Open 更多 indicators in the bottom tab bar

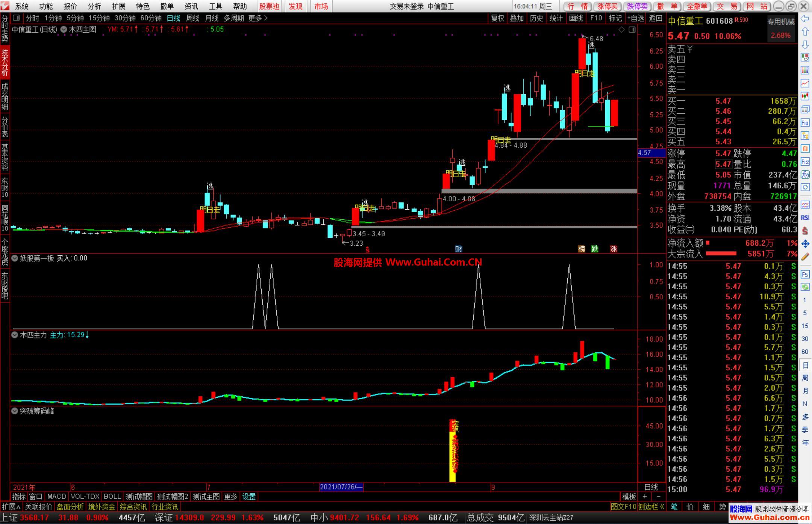tap(231, 497)
